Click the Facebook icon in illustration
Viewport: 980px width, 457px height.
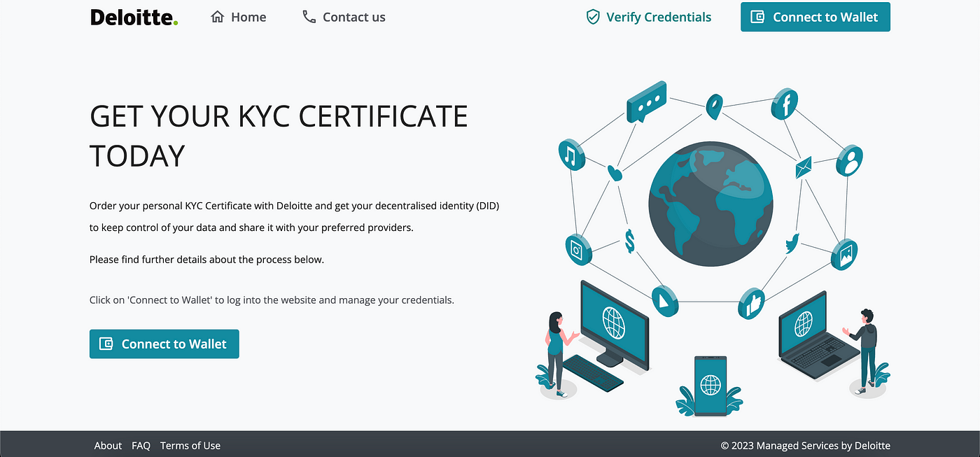click(785, 104)
